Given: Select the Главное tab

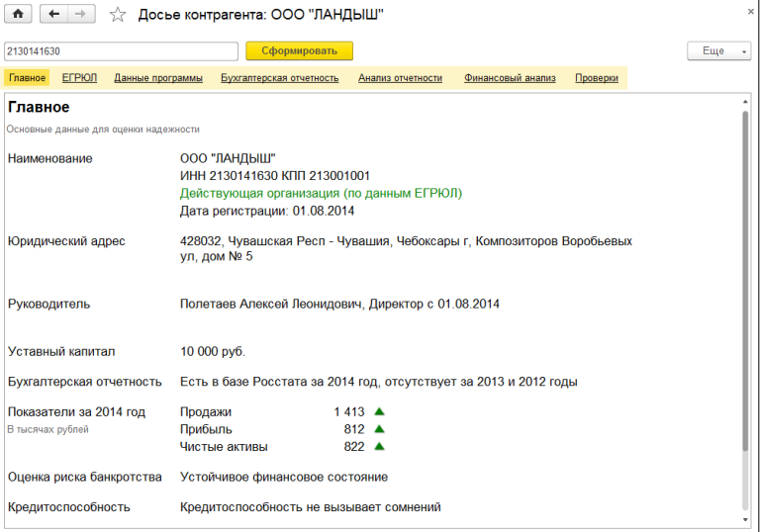Looking at the screenshot, I should [27, 77].
